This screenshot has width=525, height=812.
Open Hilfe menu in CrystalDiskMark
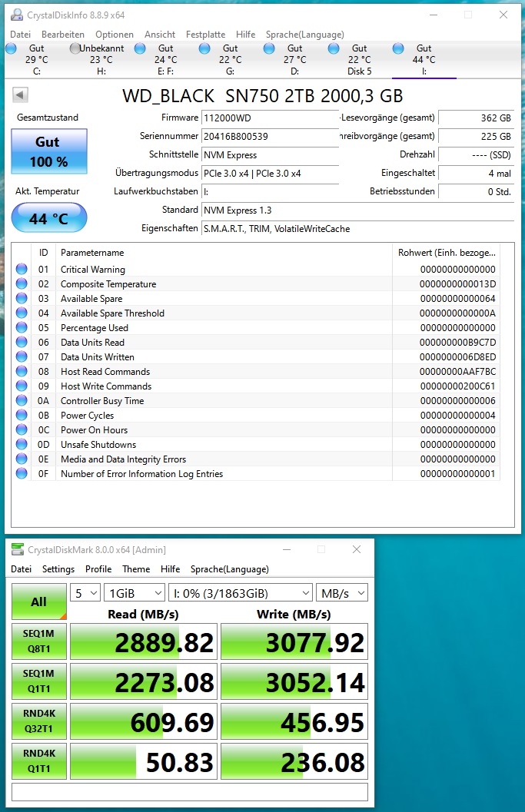170,568
